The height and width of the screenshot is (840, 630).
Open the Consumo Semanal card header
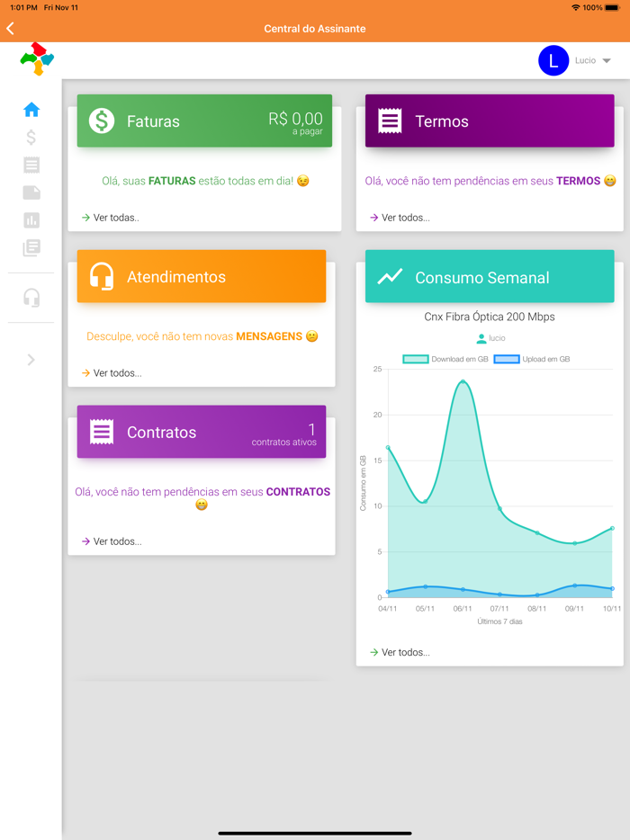pos(490,276)
